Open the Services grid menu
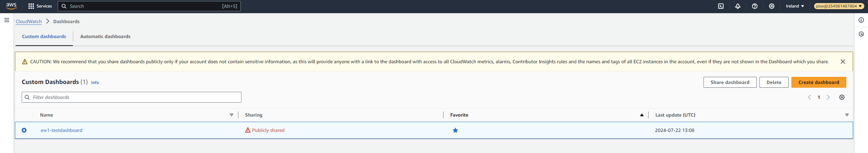Image resolution: width=868 pixels, height=153 pixels. coord(40,6)
